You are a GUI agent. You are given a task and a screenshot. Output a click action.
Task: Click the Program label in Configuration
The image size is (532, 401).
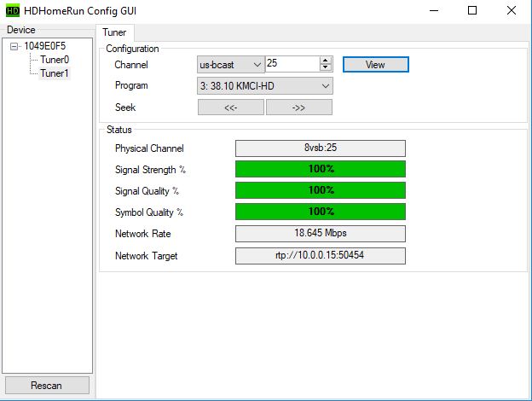(131, 85)
